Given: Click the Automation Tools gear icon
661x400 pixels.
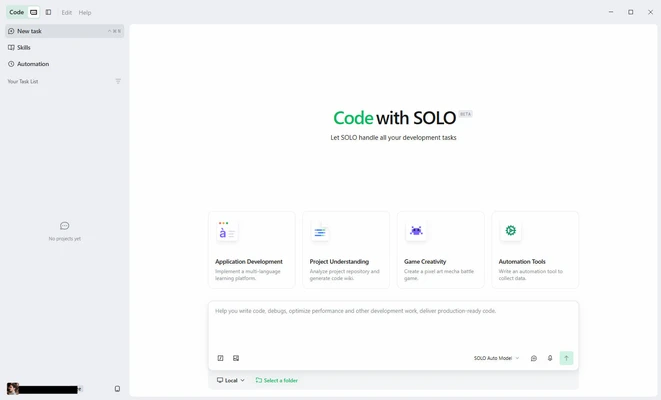Looking at the screenshot, I should pos(511,231).
